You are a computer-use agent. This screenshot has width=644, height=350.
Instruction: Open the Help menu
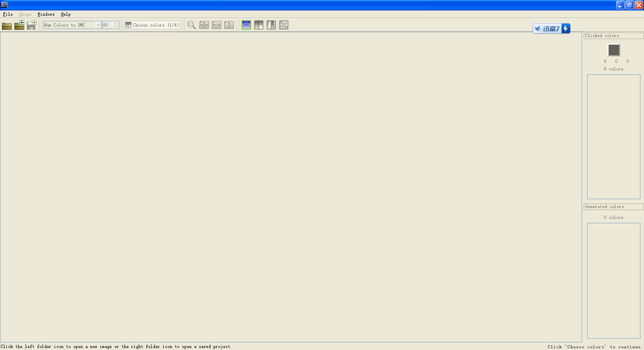click(x=66, y=14)
